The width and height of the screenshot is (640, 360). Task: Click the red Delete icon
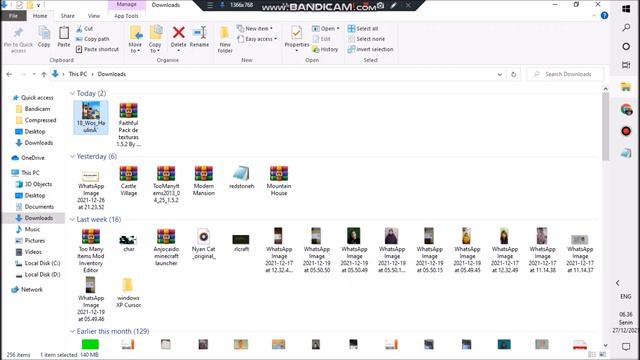point(178,32)
